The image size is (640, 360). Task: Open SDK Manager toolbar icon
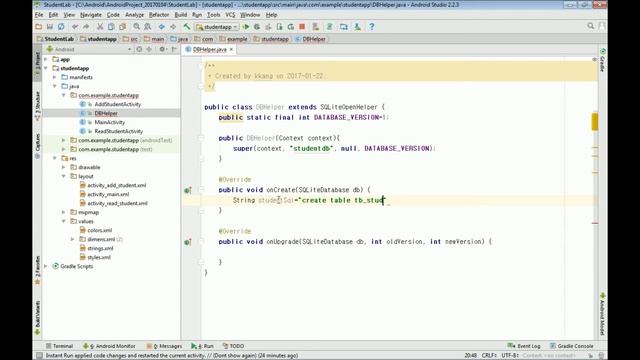point(358,27)
